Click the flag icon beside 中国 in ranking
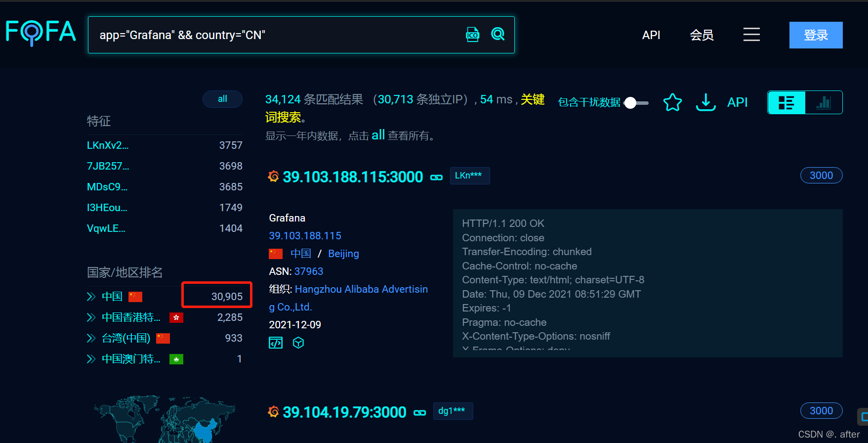This screenshot has height=443, width=868. tap(135, 297)
